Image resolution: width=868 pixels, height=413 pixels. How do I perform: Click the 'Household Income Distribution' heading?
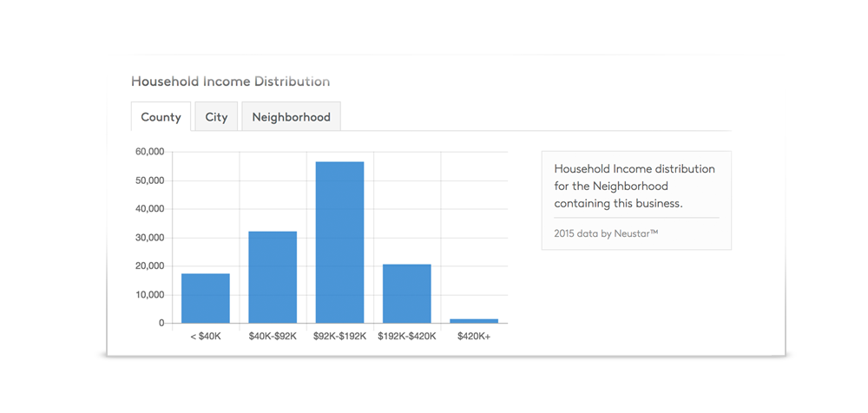pyautogui.click(x=230, y=82)
